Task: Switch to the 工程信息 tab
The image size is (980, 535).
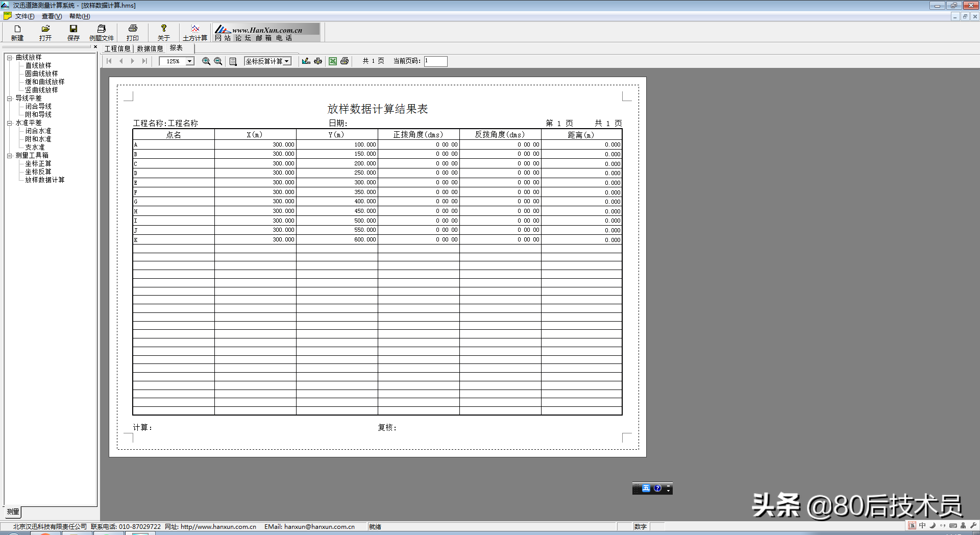Action: [x=117, y=48]
